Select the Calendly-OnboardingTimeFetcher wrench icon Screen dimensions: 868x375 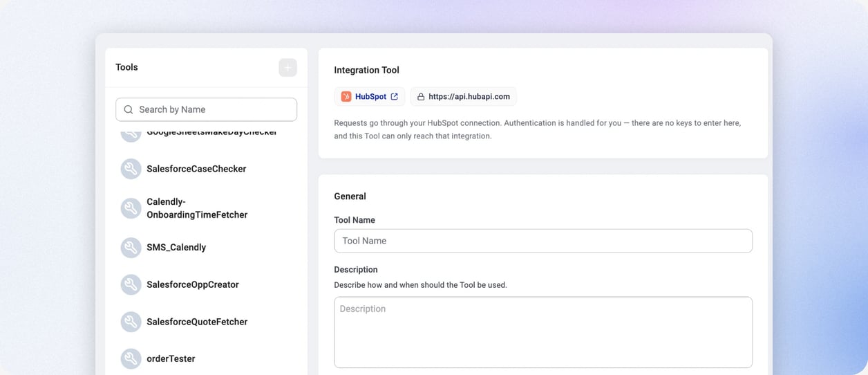(131, 208)
